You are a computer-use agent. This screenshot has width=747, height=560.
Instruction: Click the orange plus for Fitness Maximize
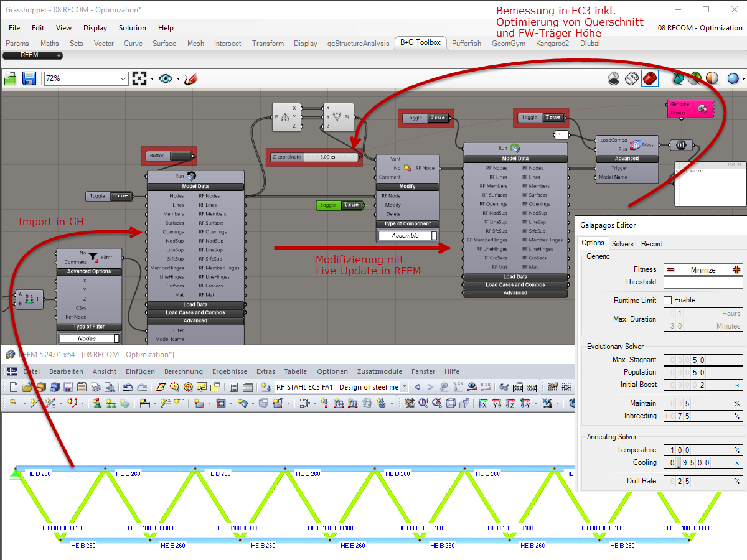coord(737,269)
